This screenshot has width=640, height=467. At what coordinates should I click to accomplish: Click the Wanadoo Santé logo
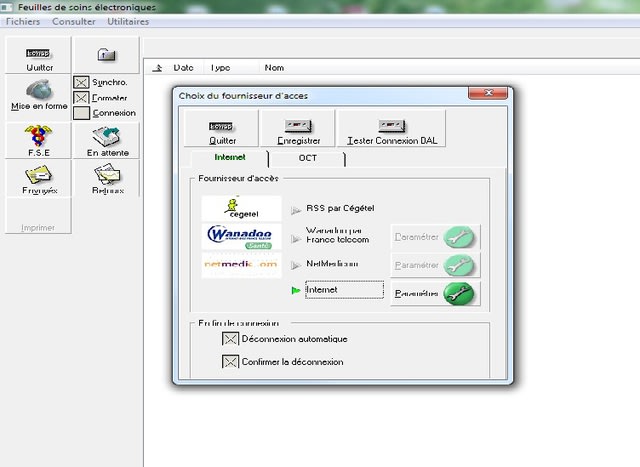tap(241, 236)
